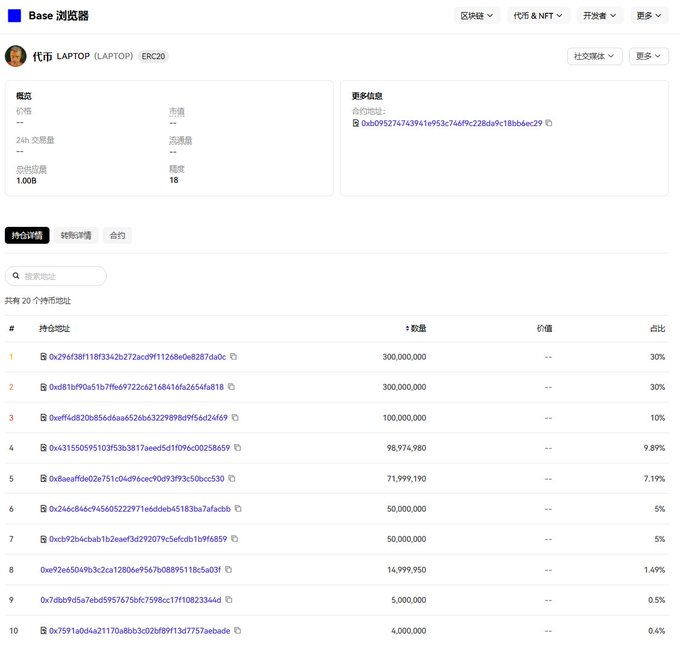Open the 代币 & NFT dropdown menu
680x645 pixels.
click(538, 16)
